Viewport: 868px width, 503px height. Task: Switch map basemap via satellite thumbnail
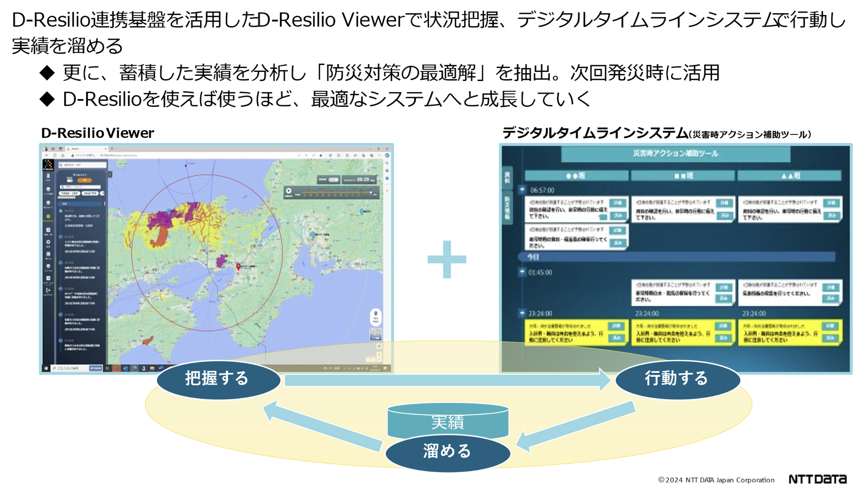click(x=376, y=334)
